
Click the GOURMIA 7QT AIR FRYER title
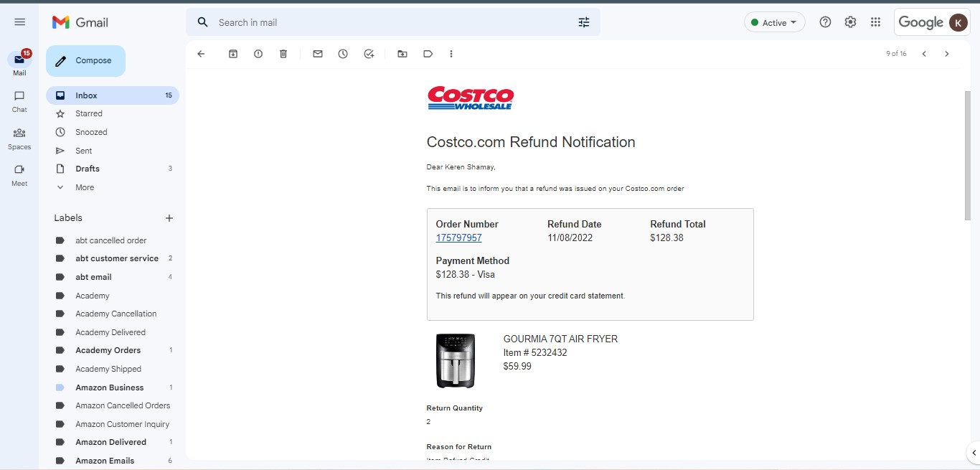(x=560, y=339)
